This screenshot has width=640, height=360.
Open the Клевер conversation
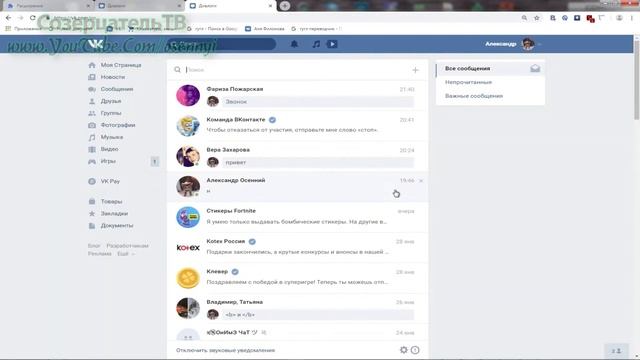(x=297, y=278)
